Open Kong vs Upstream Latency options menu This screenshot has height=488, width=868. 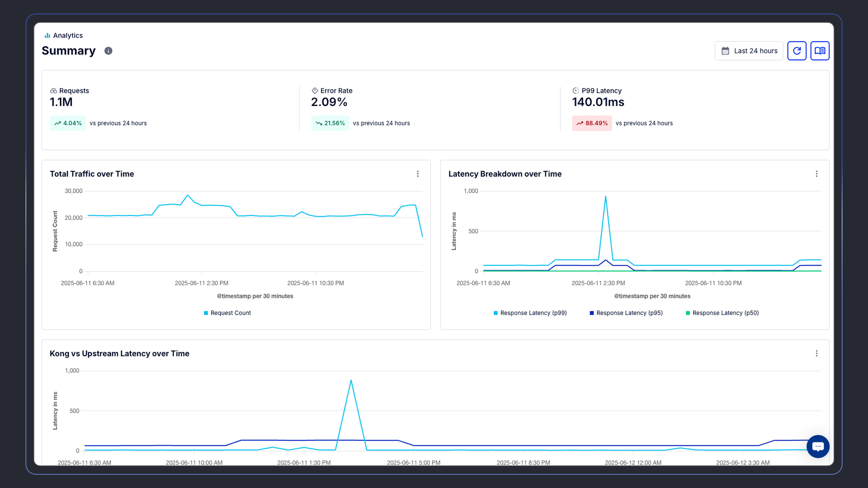tap(816, 353)
